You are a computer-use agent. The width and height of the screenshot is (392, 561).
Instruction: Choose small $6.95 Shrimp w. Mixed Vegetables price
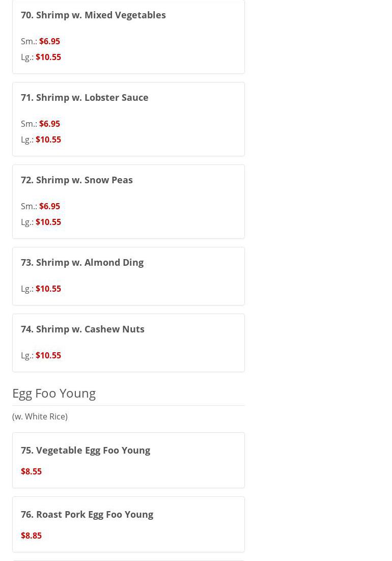(x=49, y=41)
